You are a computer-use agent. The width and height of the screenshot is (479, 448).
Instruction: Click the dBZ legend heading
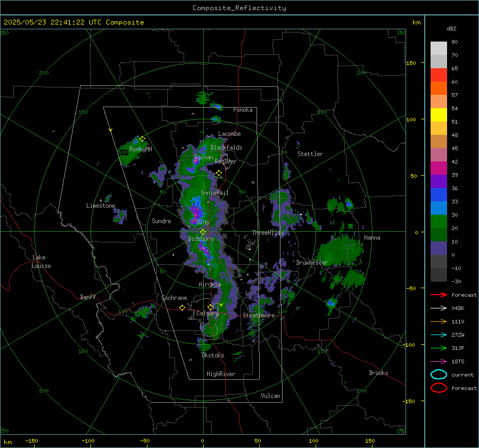pos(451,28)
